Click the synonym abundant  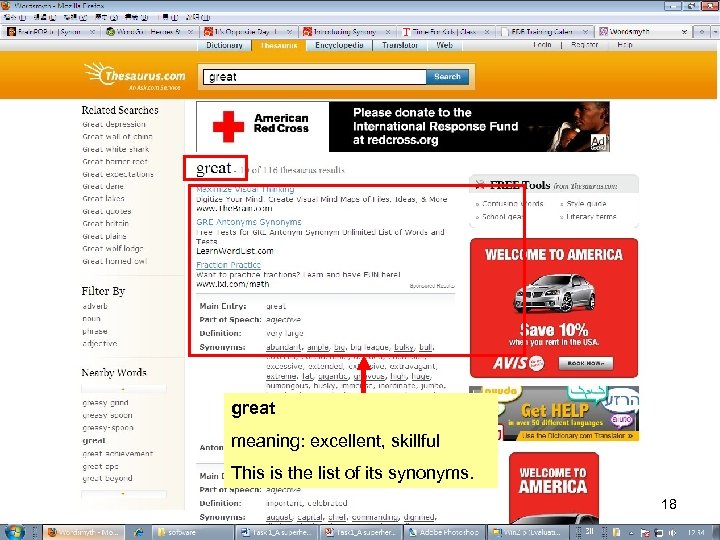coord(284,347)
